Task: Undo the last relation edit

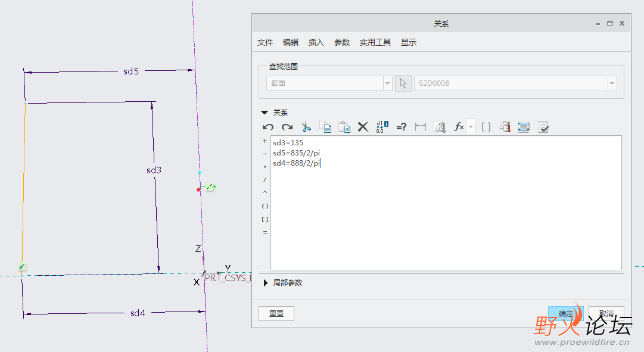Action: click(268, 127)
